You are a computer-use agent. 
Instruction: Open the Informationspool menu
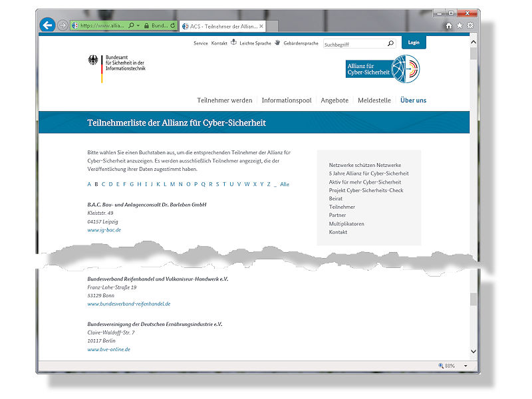coord(287,100)
